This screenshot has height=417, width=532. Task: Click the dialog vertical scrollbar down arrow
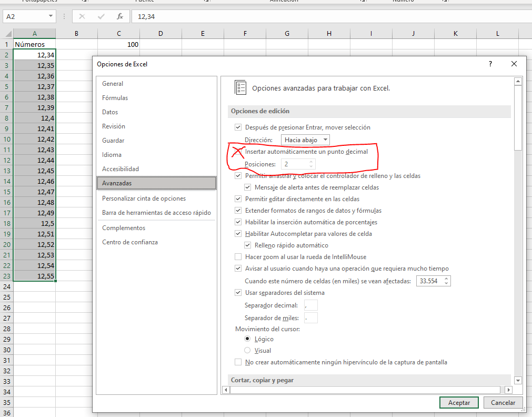[518, 380]
